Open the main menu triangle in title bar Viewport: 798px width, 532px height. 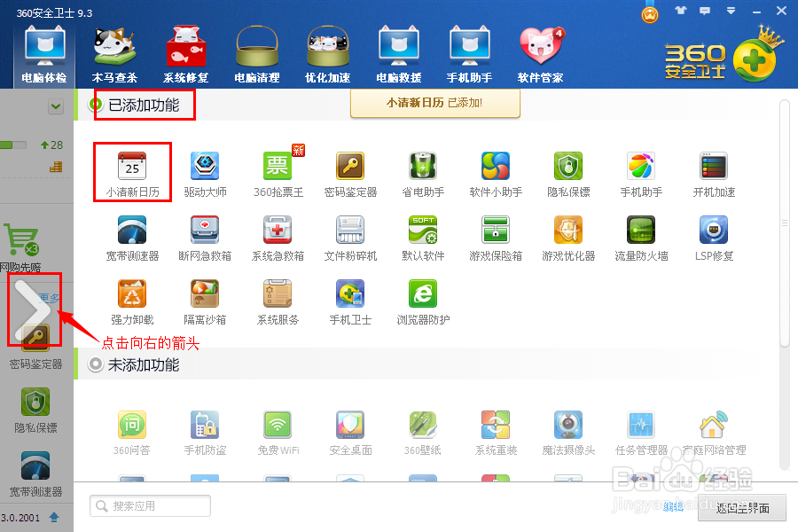coord(731,11)
